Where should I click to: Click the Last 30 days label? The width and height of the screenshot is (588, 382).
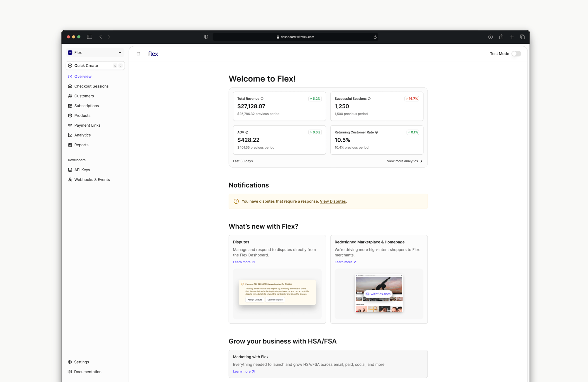(x=243, y=161)
